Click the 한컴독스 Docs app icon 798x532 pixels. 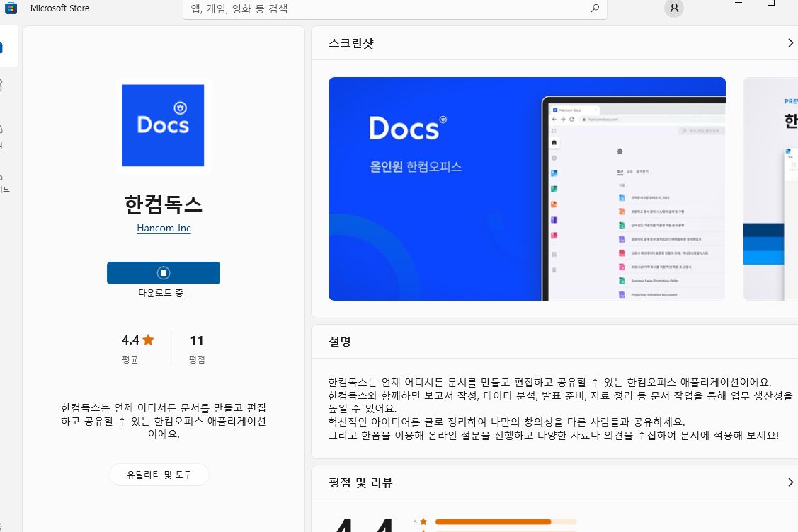tap(163, 125)
